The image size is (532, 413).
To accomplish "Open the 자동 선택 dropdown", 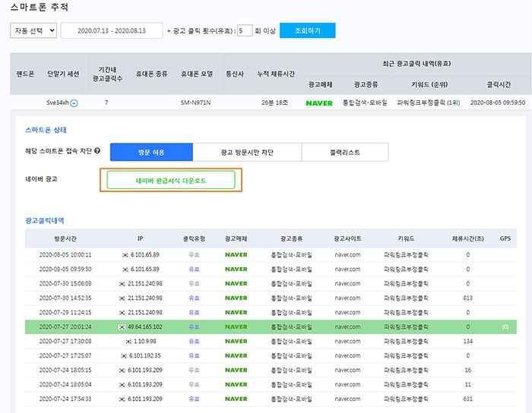I will (x=33, y=30).
